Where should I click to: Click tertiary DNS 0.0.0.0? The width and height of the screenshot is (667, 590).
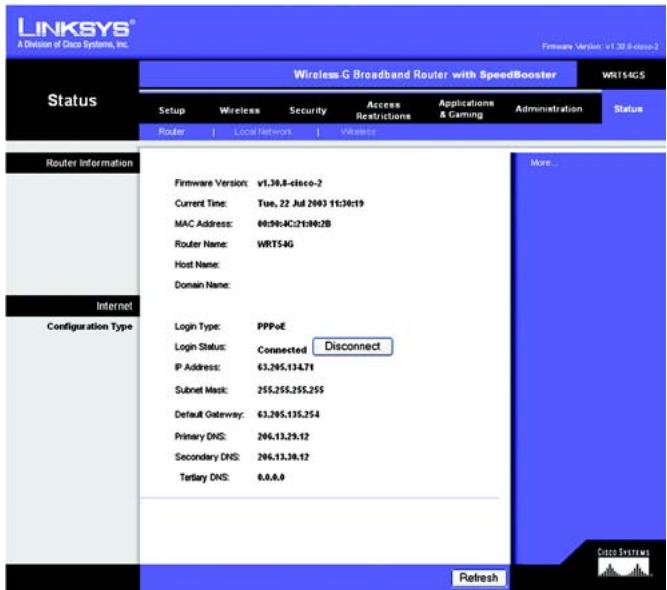coord(271,477)
